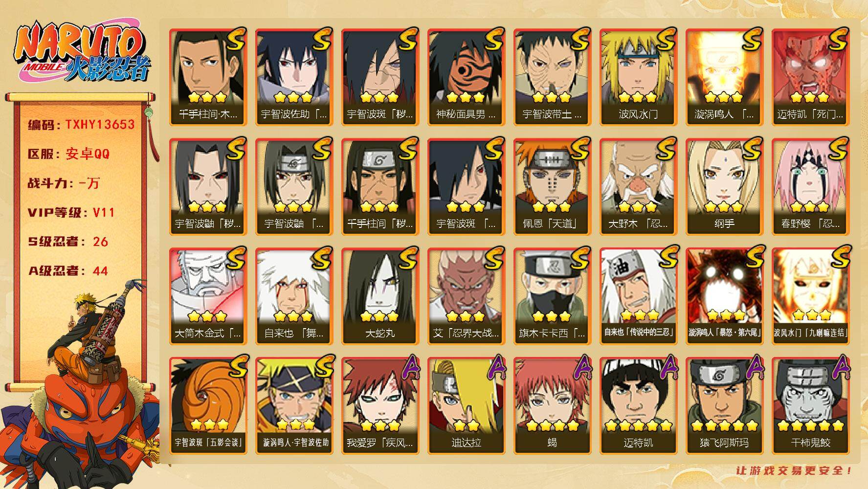Viewport: 868px width, 489px height.
Task: Select the 佩恩「天道」 card
Action: (552, 187)
